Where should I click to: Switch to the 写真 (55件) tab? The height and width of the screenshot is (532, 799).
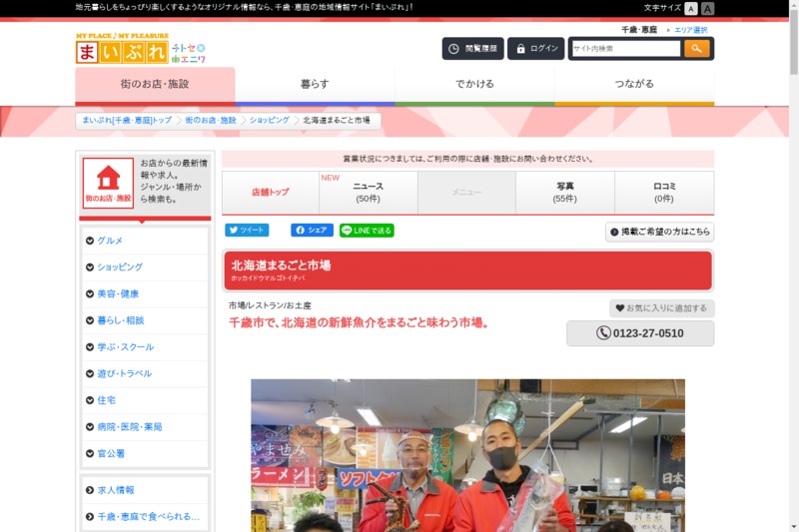[564, 193]
